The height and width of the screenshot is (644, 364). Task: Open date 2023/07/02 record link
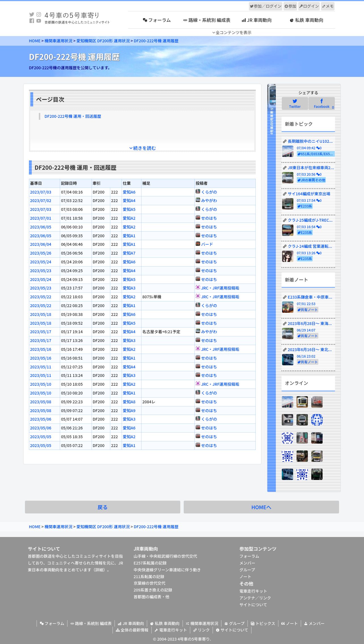click(x=41, y=201)
